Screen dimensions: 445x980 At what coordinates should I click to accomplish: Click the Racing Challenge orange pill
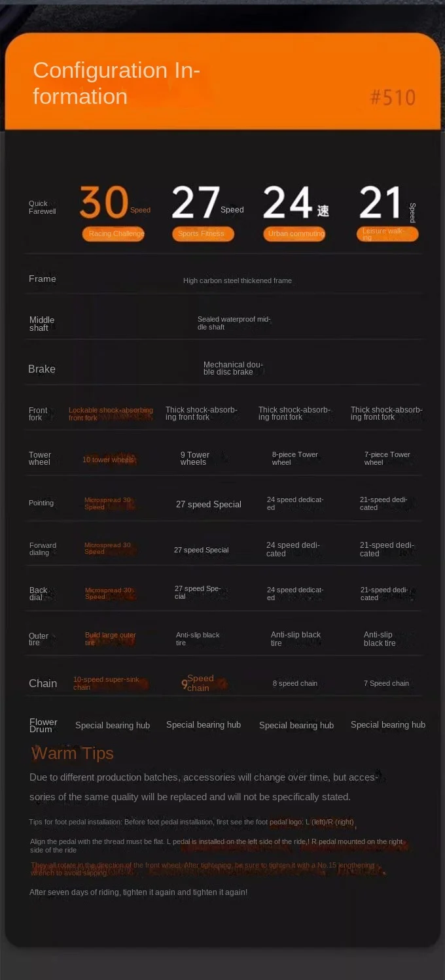113,233
